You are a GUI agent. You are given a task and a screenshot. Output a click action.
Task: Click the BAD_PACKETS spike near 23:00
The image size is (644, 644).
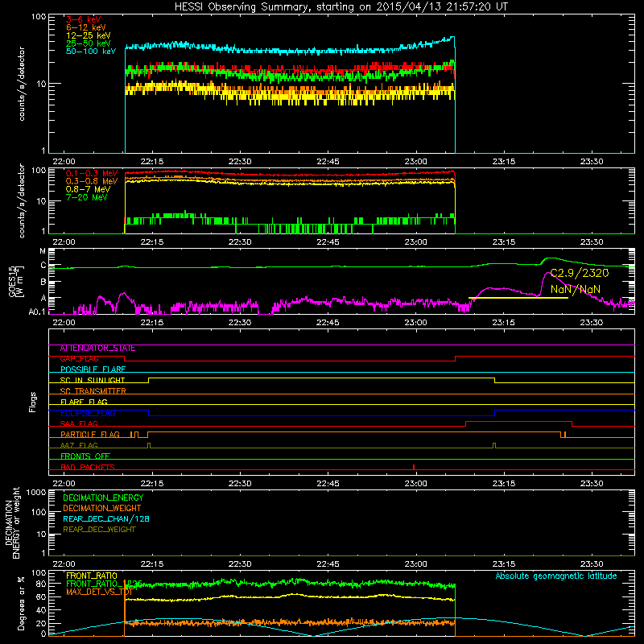(414, 467)
